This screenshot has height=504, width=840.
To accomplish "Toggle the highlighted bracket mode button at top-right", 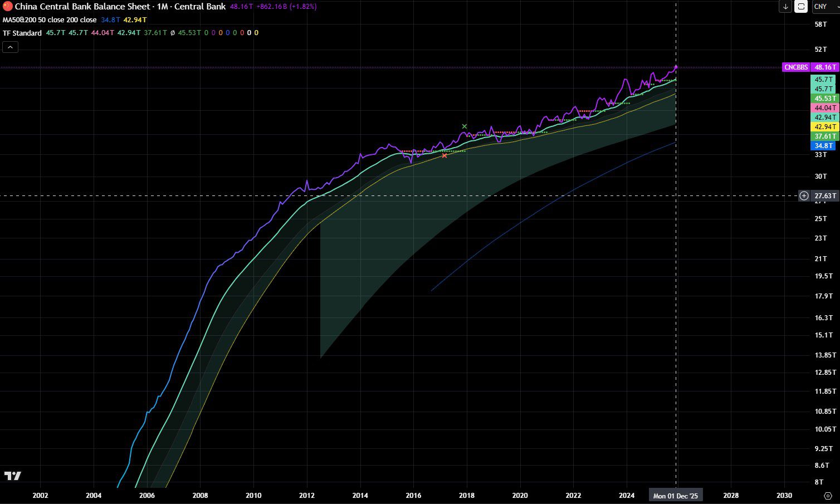I will [x=801, y=7].
